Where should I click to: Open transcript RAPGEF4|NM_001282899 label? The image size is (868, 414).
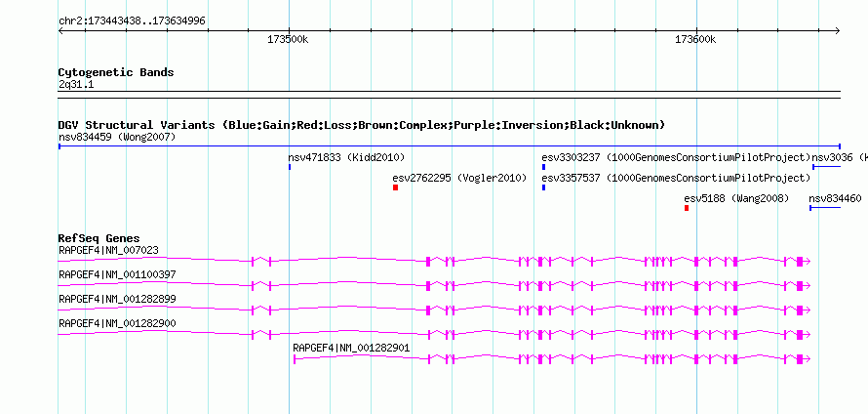[x=117, y=300]
